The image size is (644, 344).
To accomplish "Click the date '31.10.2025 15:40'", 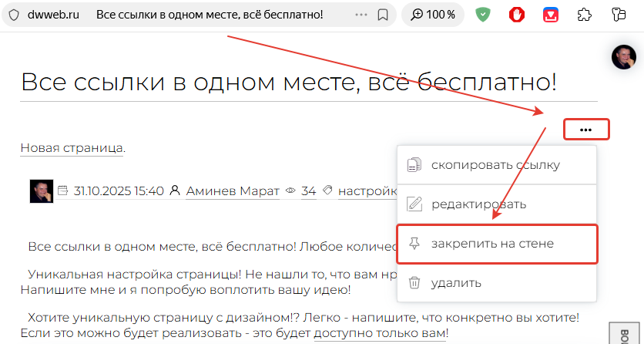I will (x=119, y=191).
